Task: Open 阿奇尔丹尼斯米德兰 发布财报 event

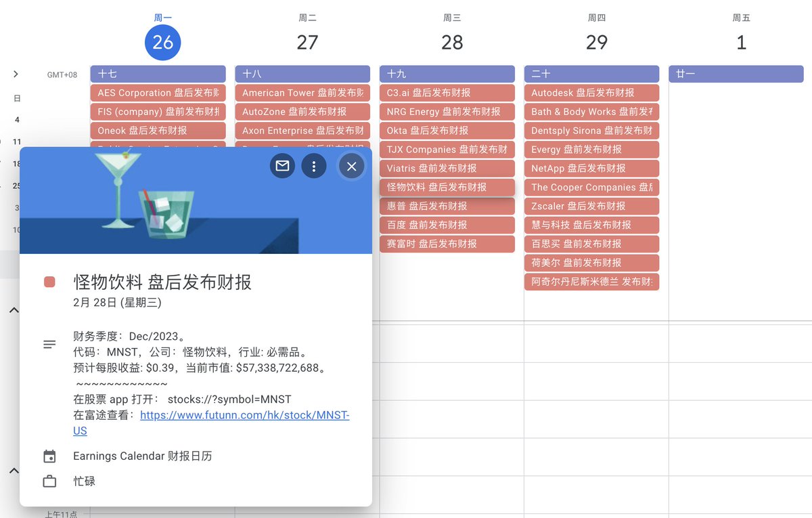Action: 591,282
